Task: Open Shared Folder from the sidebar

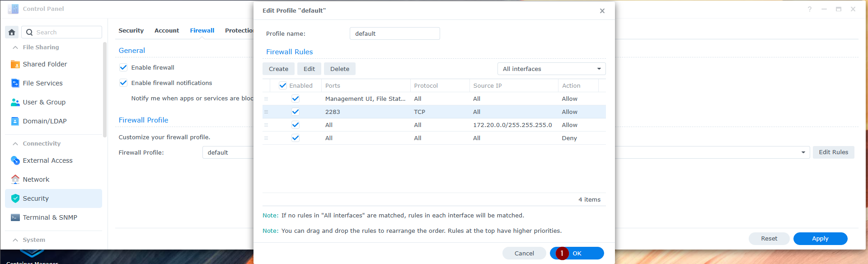Action: tap(45, 64)
